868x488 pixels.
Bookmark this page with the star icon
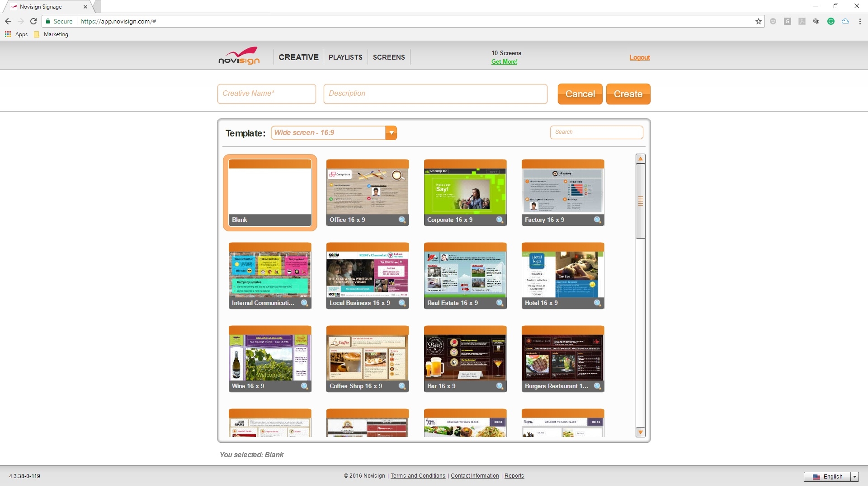[758, 21]
